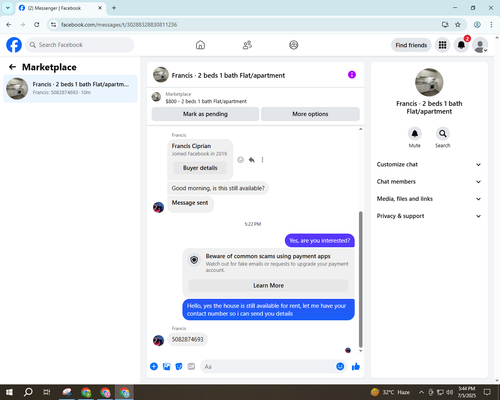Open the notifications bell with badge
The image size is (500, 400).
point(461,45)
